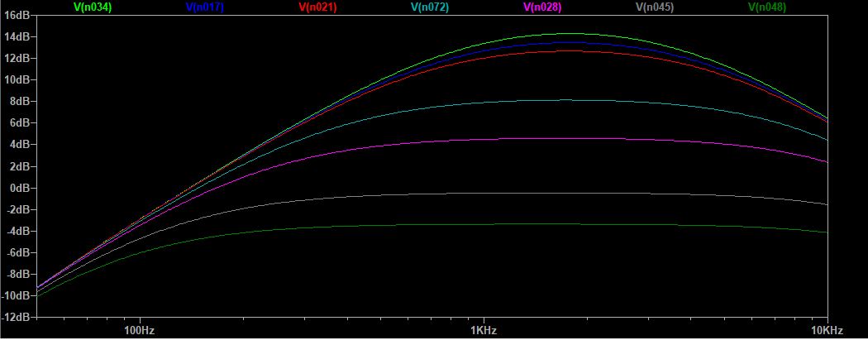The image size is (868, 340).
Task: Click the 10dB axis label
Action: coord(16,79)
